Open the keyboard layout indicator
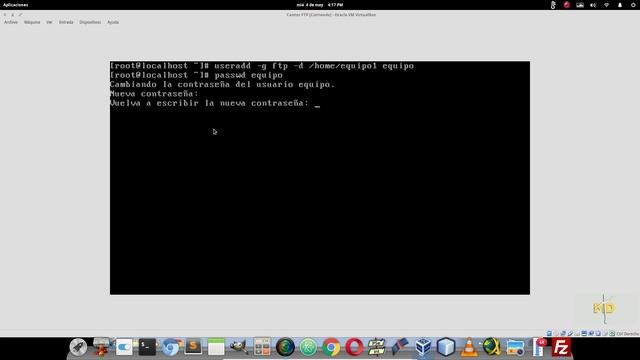This screenshot has height=360, width=640. pyautogui.click(x=580, y=5)
